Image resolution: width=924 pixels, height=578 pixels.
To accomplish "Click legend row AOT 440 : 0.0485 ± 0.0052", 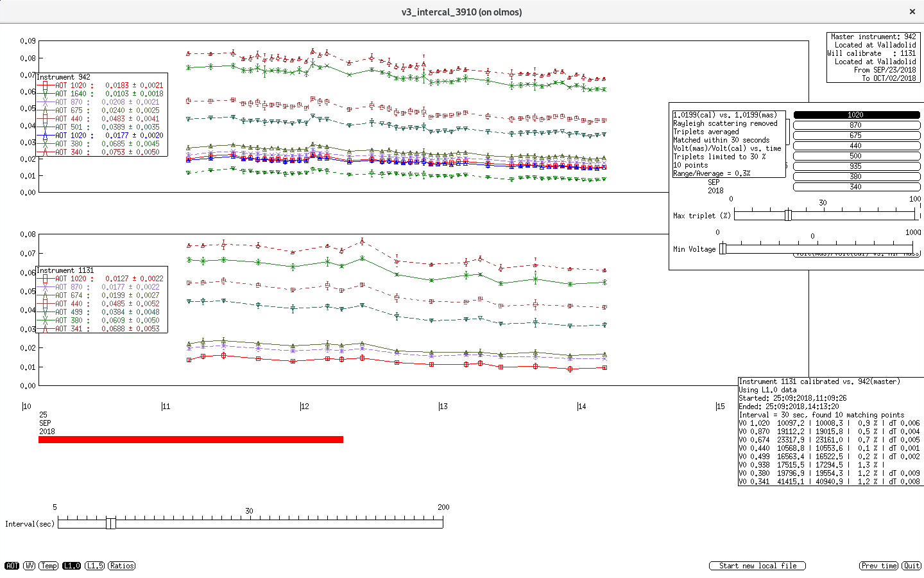I will [x=101, y=304].
